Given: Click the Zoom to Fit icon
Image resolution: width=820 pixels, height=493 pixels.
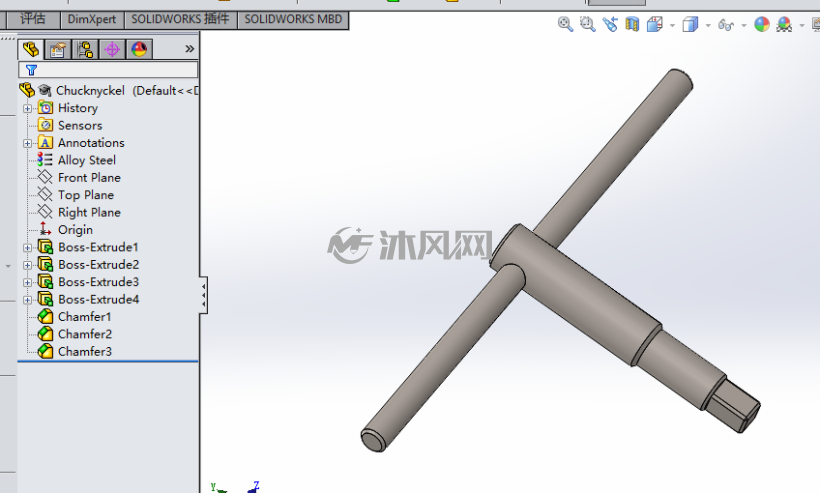Looking at the screenshot, I should pyautogui.click(x=565, y=24).
